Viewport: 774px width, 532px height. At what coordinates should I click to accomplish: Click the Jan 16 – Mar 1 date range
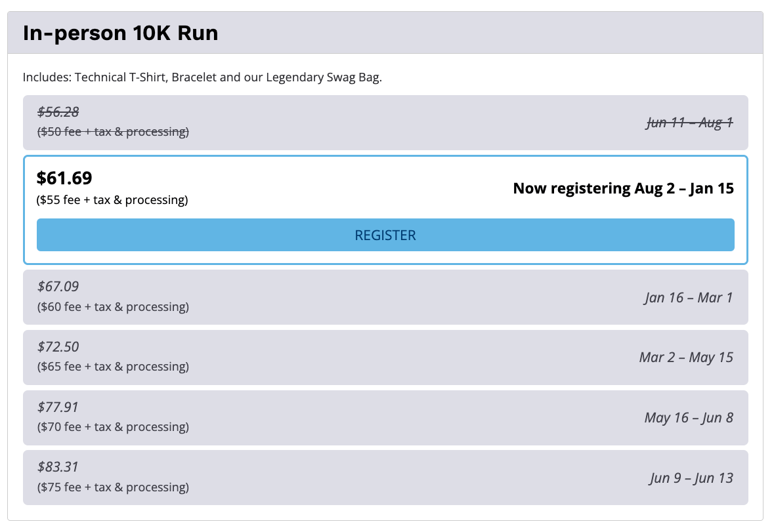pos(688,298)
